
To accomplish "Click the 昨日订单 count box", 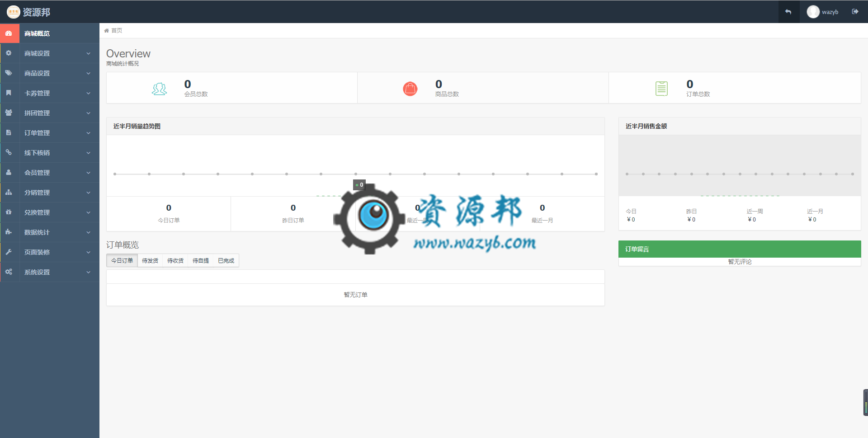I will 293,214.
